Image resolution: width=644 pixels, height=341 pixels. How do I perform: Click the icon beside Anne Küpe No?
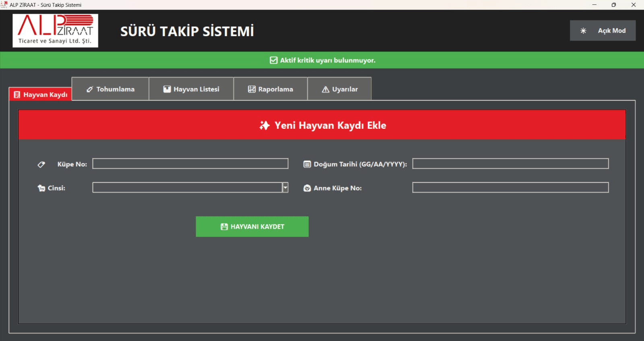pyautogui.click(x=307, y=188)
